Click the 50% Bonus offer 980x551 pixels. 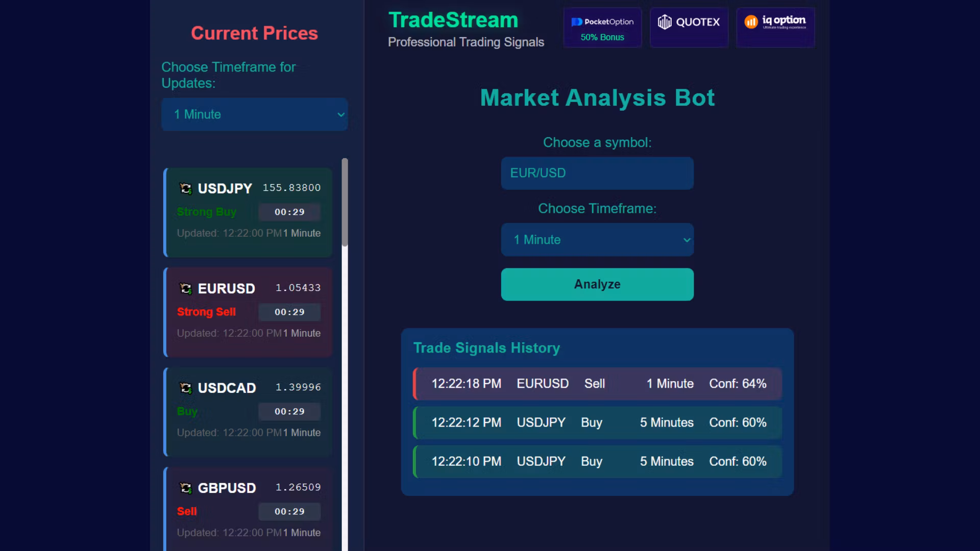pyautogui.click(x=602, y=37)
